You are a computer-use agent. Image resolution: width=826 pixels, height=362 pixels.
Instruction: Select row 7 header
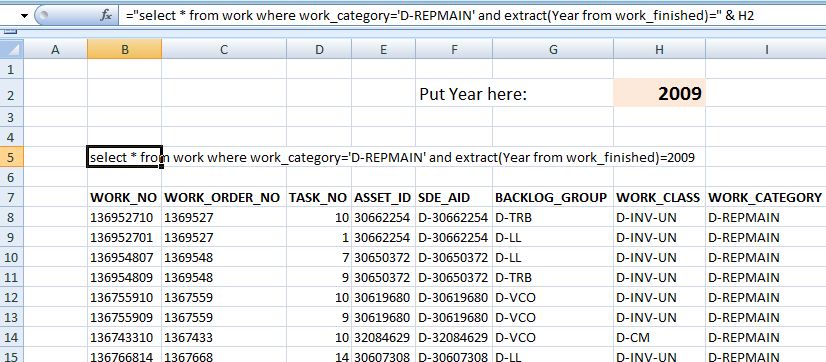[13, 197]
